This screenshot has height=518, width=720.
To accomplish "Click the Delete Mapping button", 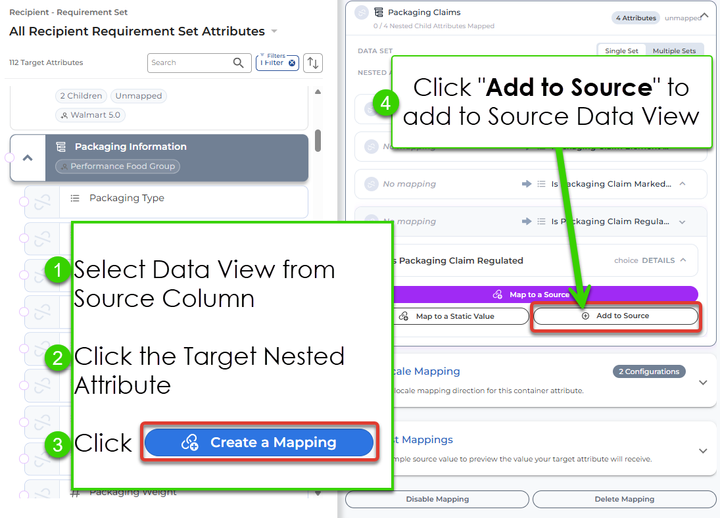I will tap(624, 499).
